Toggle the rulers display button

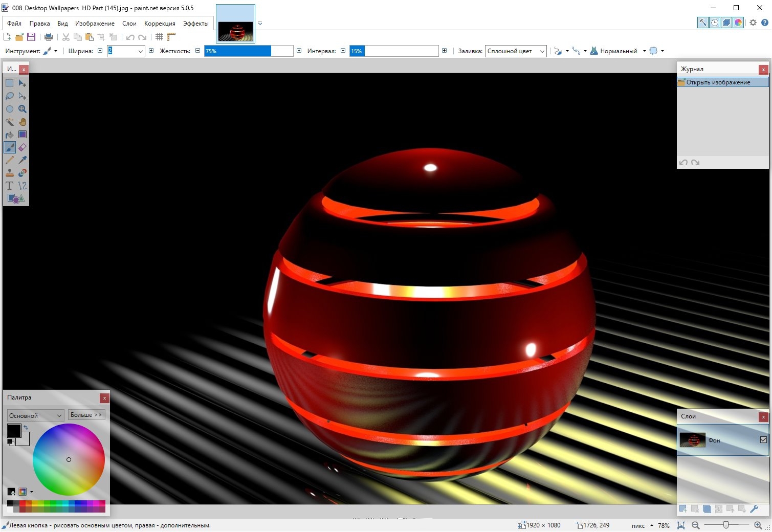171,37
